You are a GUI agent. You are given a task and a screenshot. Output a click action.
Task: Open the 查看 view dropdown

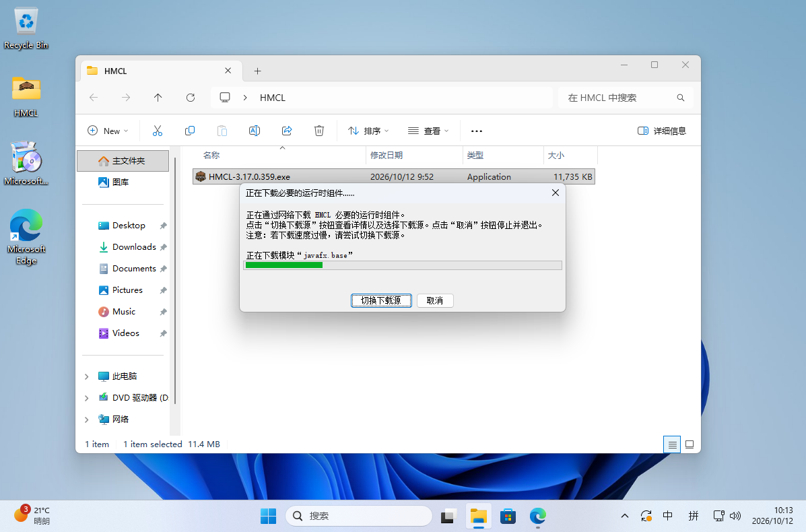(428, 131)
